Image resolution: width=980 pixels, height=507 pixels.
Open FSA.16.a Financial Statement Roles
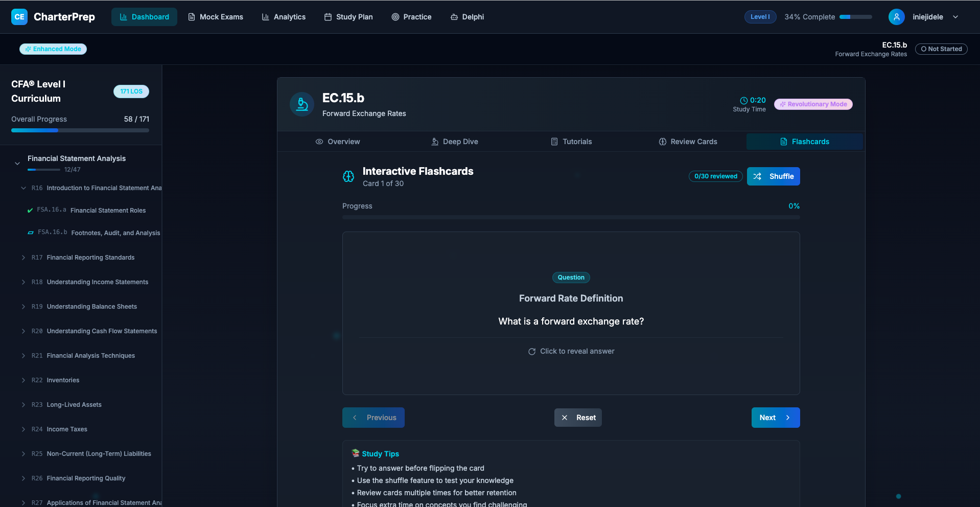[x=91, y=210]
